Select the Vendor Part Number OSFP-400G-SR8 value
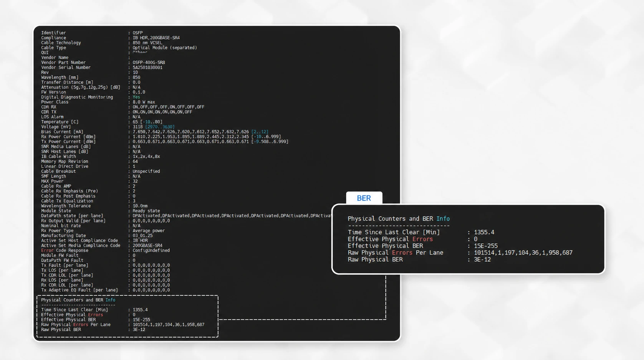Screen dimensions: 644x360 click(x=149, y=62)
